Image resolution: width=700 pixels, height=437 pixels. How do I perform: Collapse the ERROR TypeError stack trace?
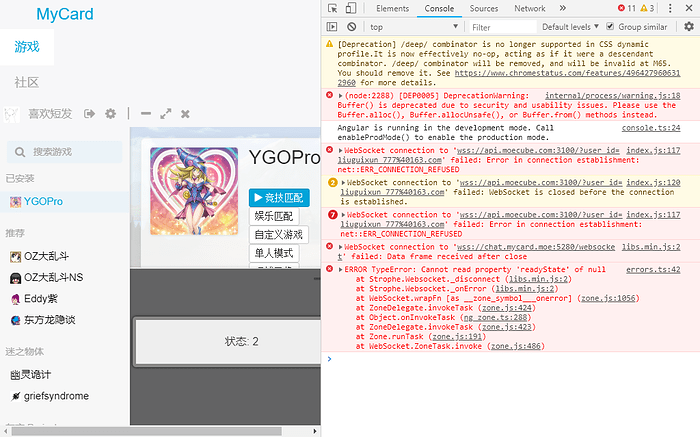coord(340,270)
